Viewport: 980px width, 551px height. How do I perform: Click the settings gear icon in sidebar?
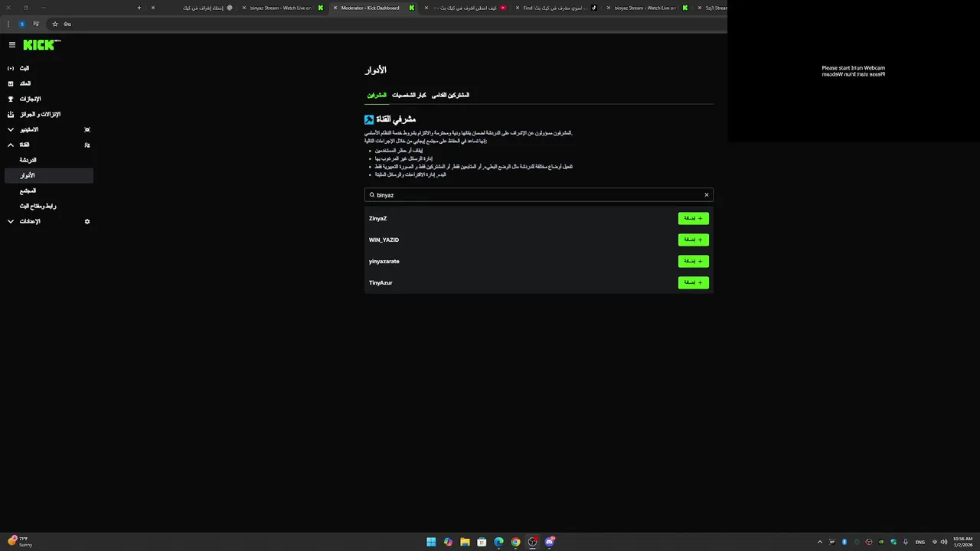[x=87, y=221]
